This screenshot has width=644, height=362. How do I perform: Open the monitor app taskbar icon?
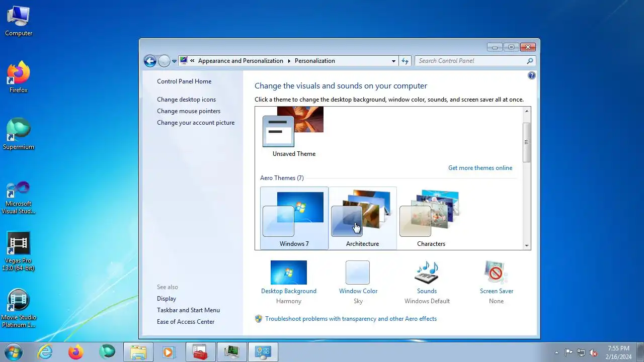pos(232,352)
